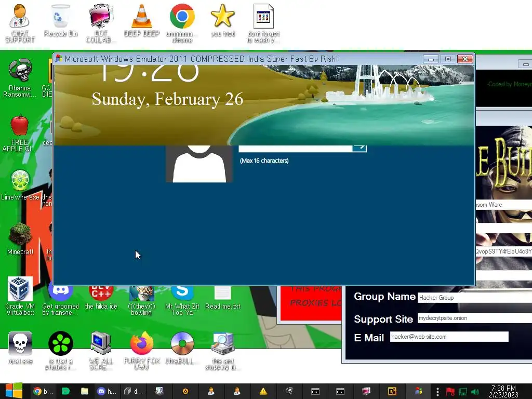Switch to the Chrome taskbar window
532x399 pixels.
tap(43, 391)
